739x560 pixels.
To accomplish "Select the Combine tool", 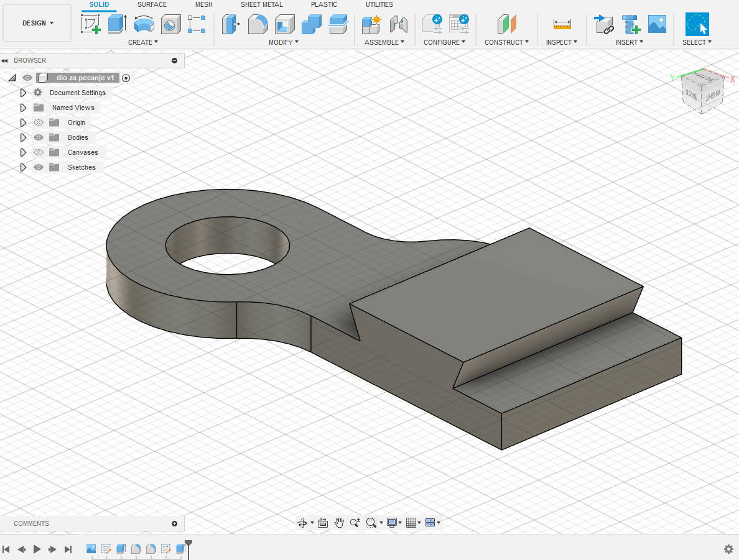I will click(312, 24).
